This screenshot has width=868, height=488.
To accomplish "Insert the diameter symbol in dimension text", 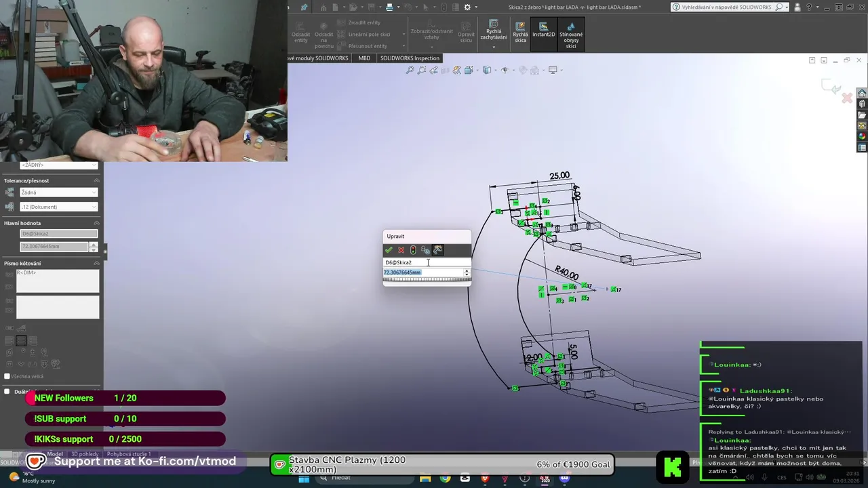I will (9, 353).
